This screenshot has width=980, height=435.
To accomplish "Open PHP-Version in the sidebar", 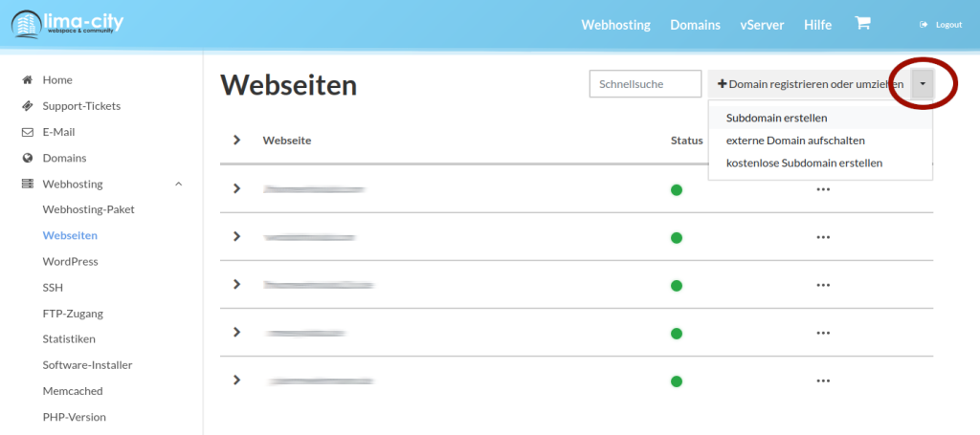I will point(74,417).
